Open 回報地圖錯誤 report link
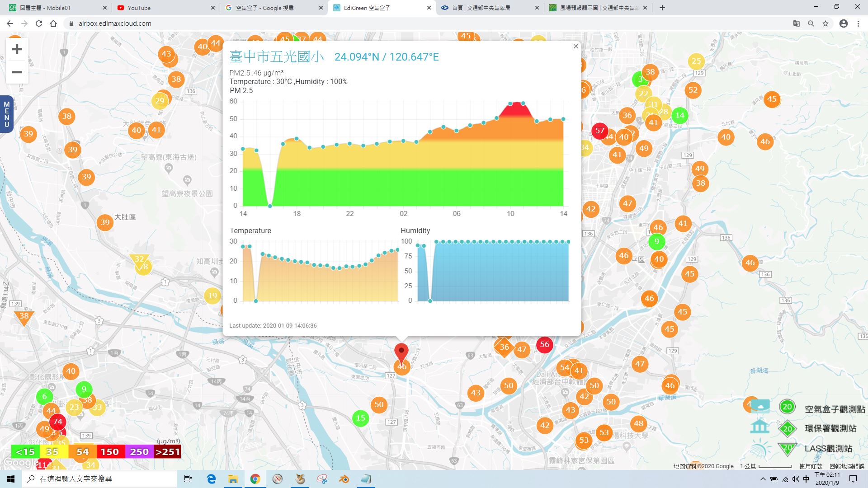This screenshot has height=488, width=868. [847, 466]
